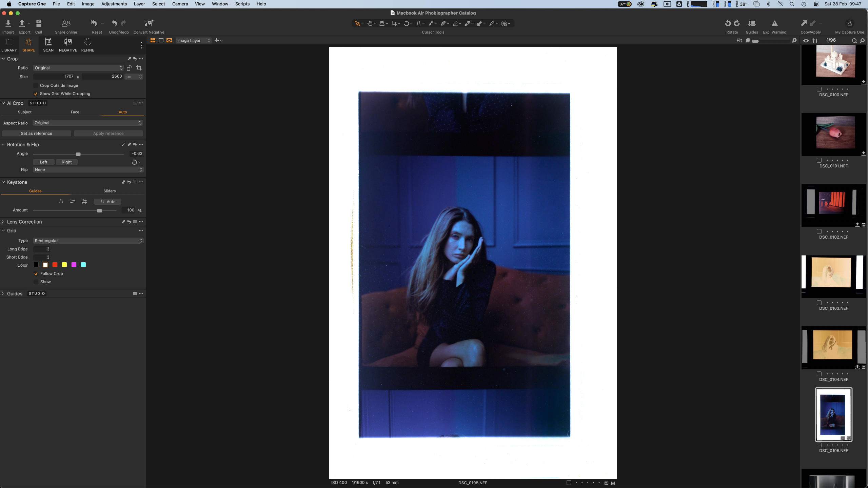Click the Right rotation button
Viewport: 868px width, 488px height.
point(67,162)
